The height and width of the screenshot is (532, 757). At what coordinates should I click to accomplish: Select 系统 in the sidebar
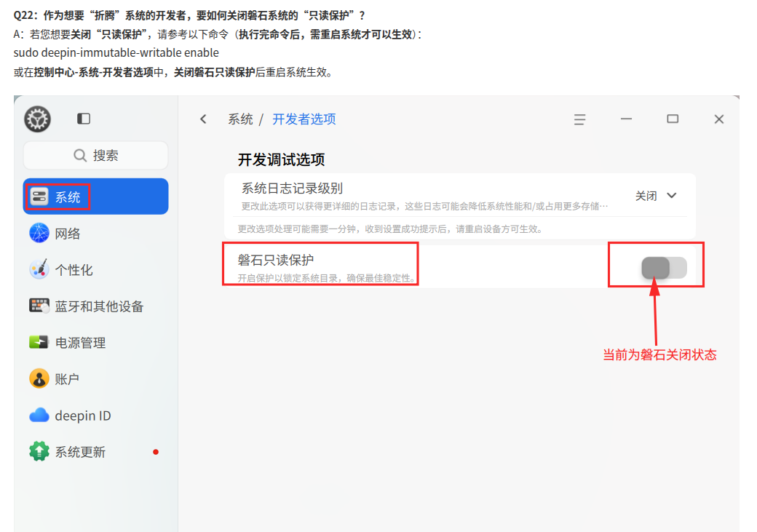pos(95,196)
